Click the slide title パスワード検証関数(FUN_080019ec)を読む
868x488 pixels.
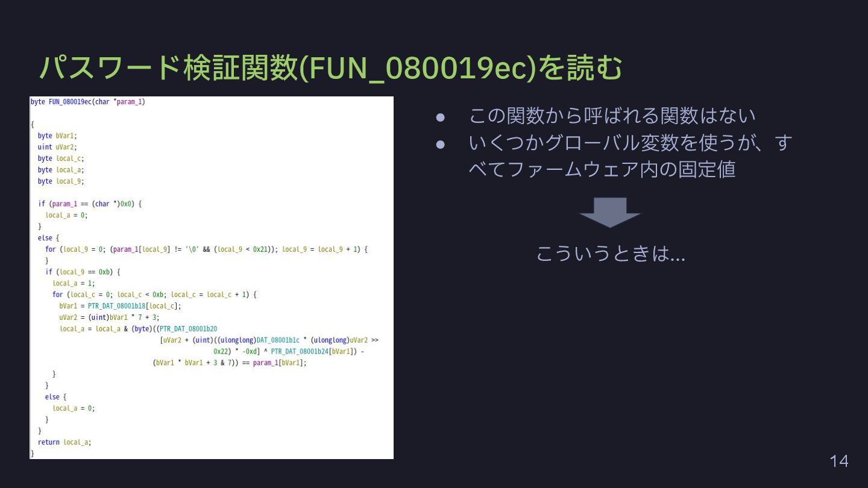[330, 68]
